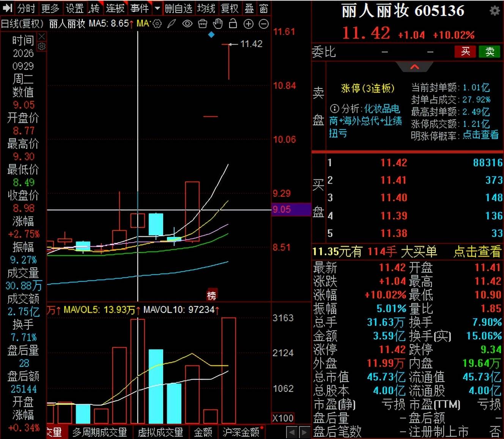
Task: Zoom in chart with plus icon
Action: [249, 24]
